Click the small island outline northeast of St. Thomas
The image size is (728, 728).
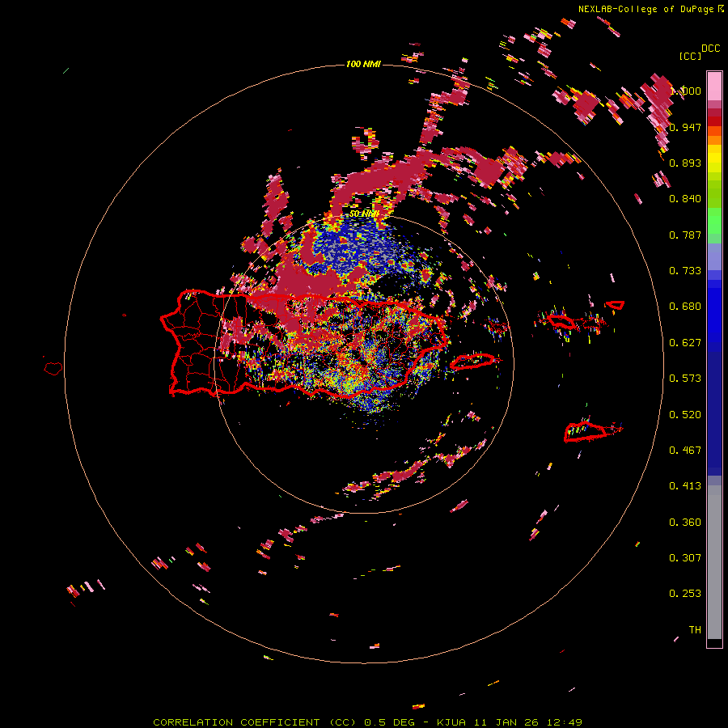[616, 305]
